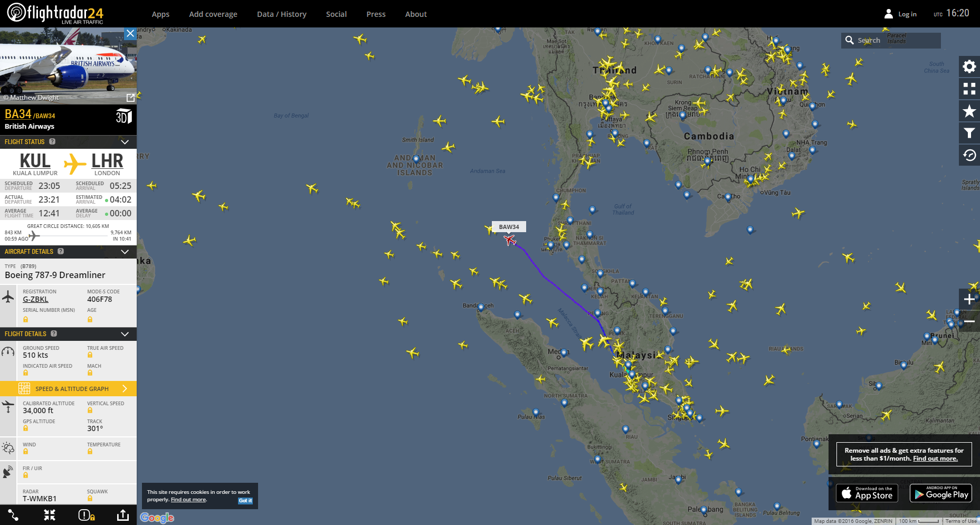Click the map Search field
The image size is (980, 525).
tap(891, 41)
